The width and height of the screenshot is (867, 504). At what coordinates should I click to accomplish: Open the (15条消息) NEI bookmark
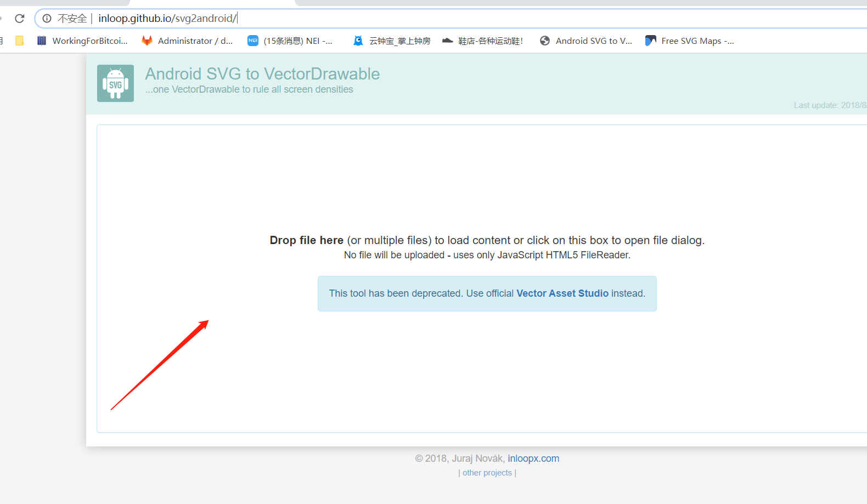point(290,41)
